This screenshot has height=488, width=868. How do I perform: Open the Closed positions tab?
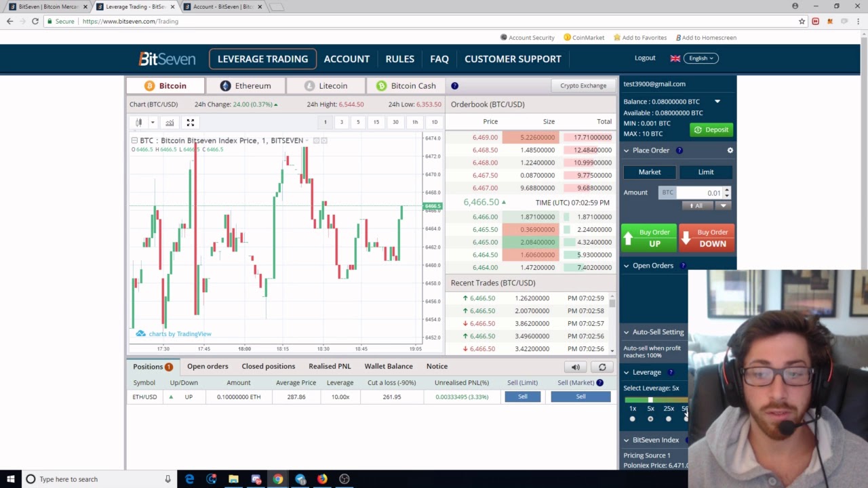click(269, 367)
